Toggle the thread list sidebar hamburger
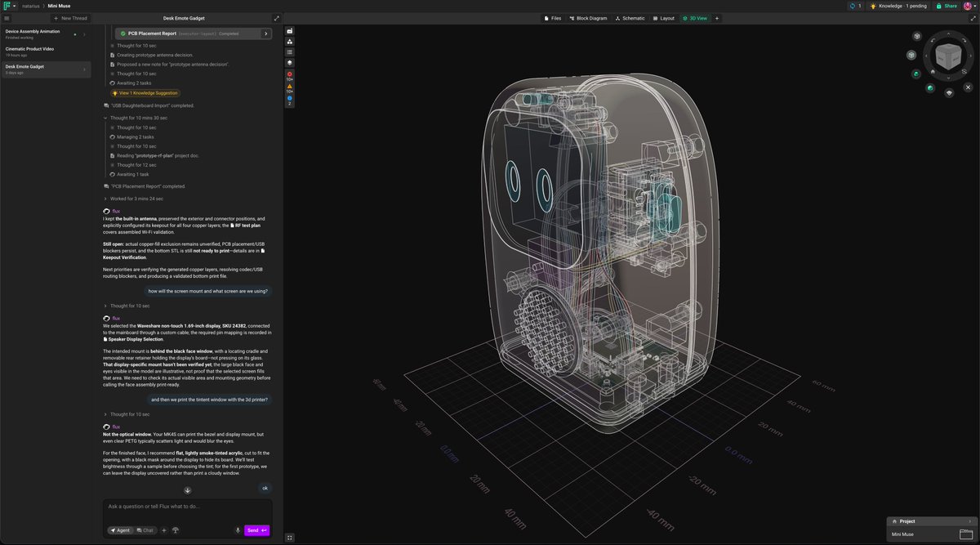The width and height of the screenshot is (980, 545). tap(6, 17)
